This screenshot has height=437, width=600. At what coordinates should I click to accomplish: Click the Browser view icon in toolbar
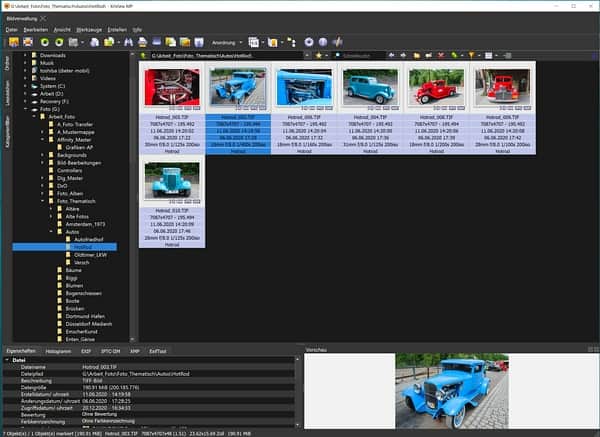[14, 42]
